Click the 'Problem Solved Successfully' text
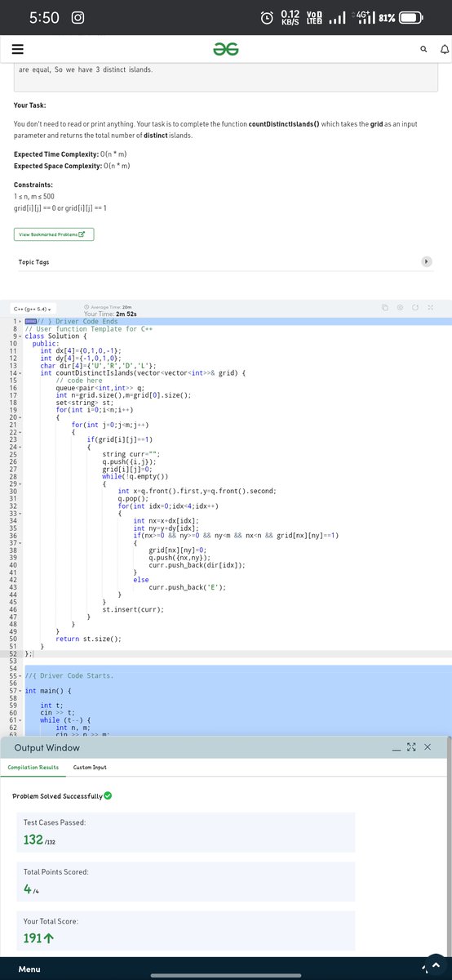The image size is (452, 980). 57,796
